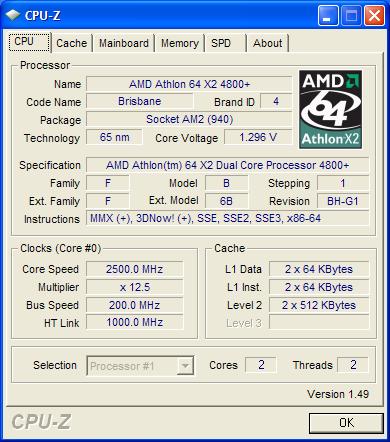
Task: Switch to the Cache tab
Action: (72, 43)
